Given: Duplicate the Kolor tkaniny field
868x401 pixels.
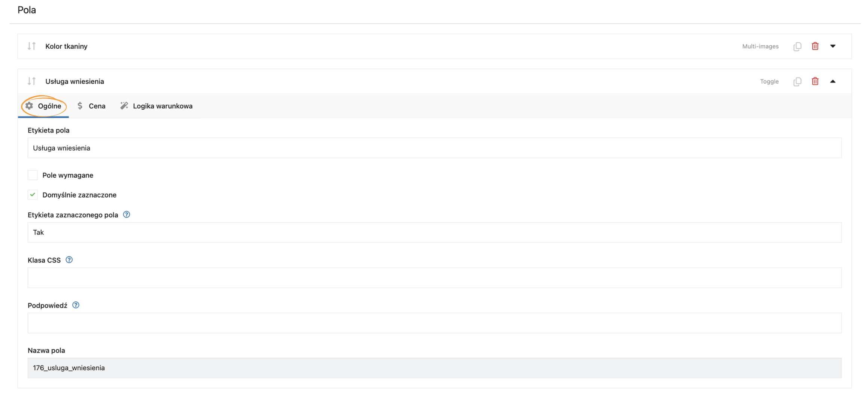Looking at the screenshot, I should click(x=797, y=46).
